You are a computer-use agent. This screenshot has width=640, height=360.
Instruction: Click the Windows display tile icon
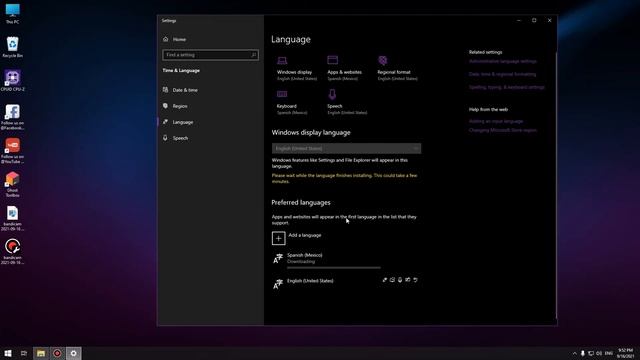[282, 61]
